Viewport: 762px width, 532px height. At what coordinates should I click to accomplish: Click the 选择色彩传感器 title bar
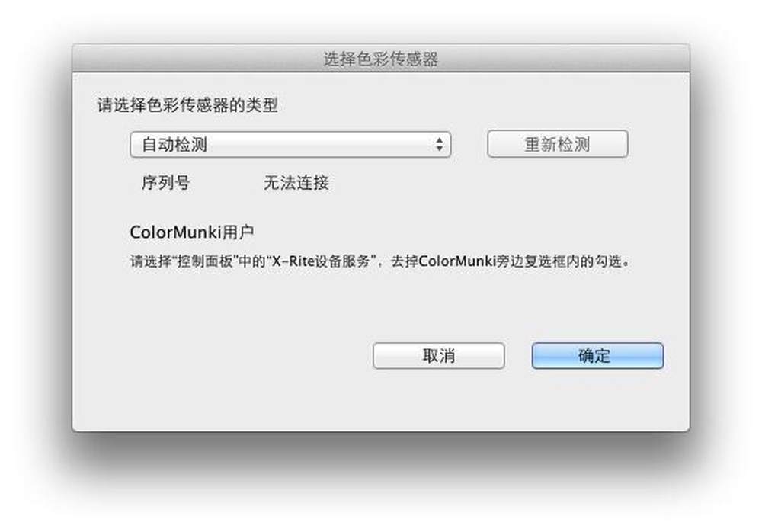pyautogui.click(x=381, y=59)
